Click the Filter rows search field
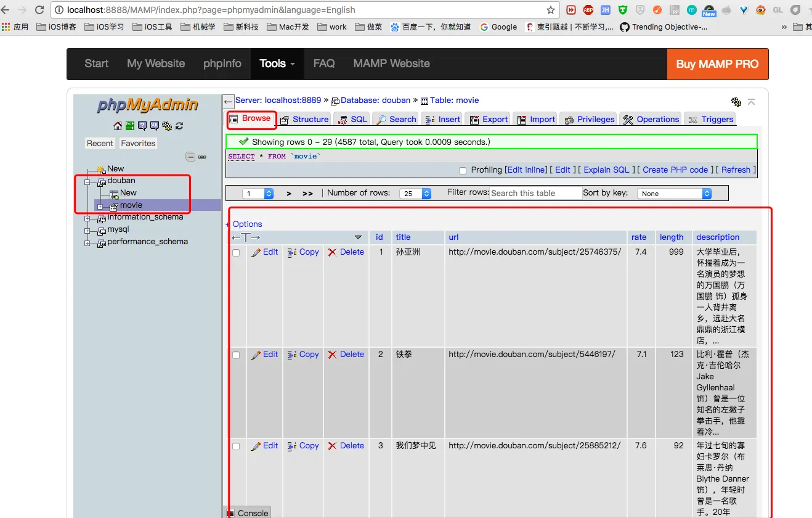Screen dimensions: 812x518 click(x=535, y=193)
